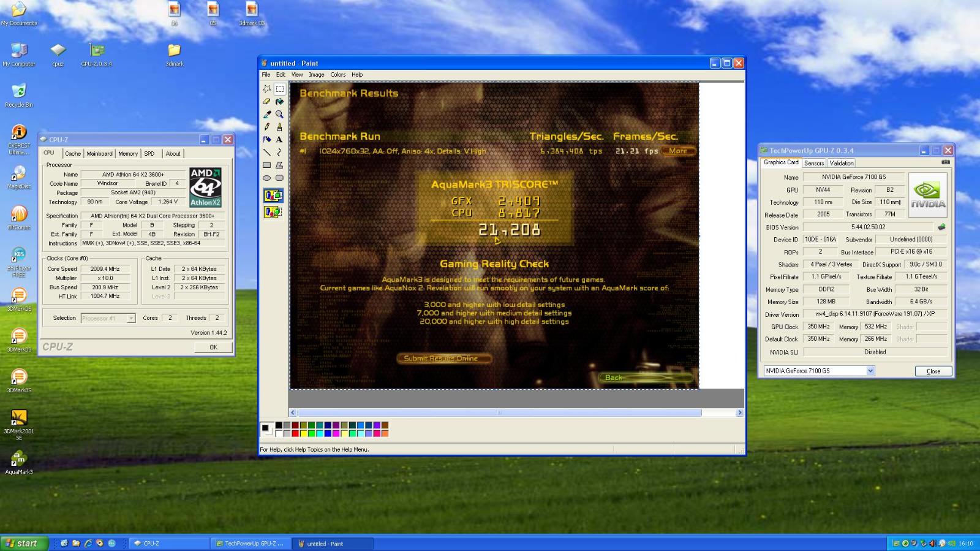Expand the GeForce 7100 GS card dropdown
Image resolution: width=980 pixels, height=551 pixels.
coord(870,371)
